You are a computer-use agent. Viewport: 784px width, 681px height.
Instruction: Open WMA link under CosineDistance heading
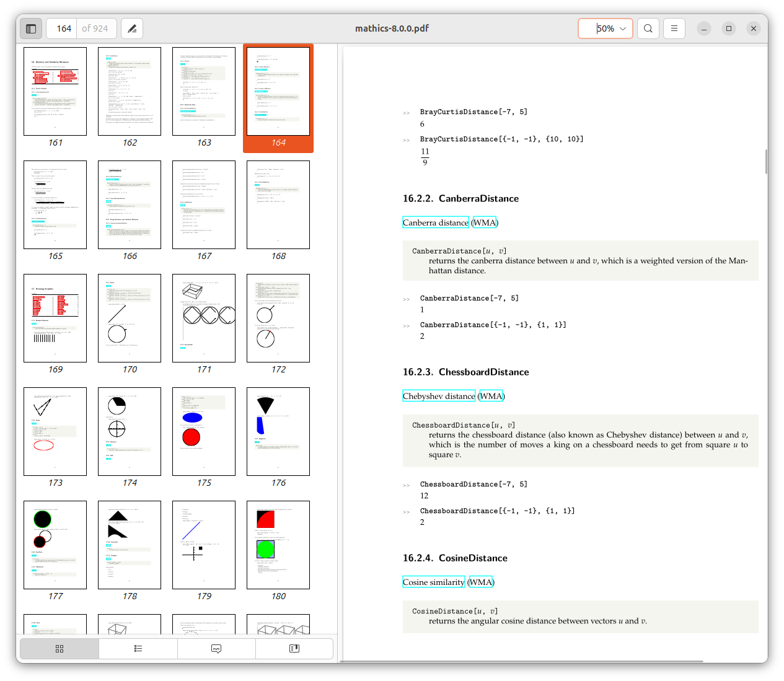(482, 582)
